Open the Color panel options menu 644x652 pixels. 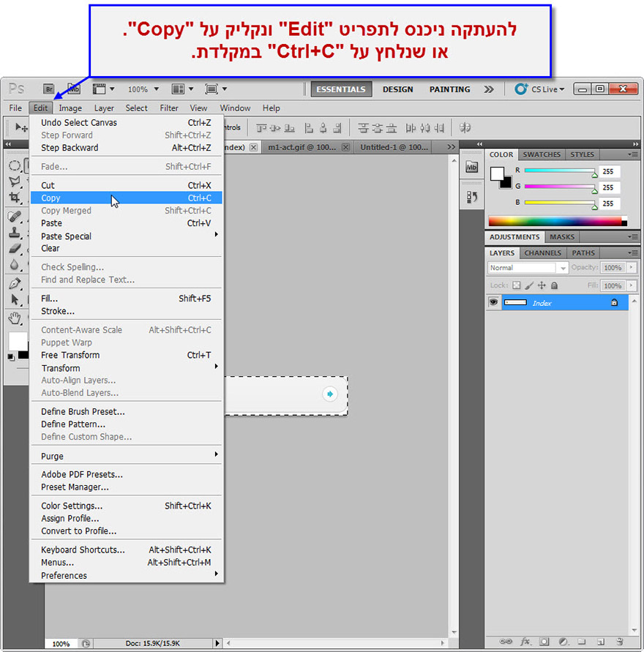point(633,154)
